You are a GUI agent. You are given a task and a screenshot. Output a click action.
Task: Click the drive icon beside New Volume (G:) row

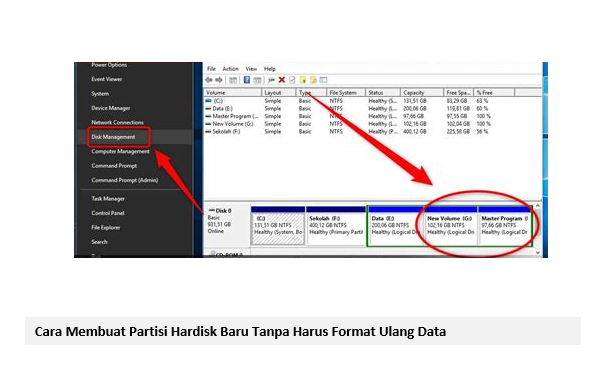click(208, 124)
